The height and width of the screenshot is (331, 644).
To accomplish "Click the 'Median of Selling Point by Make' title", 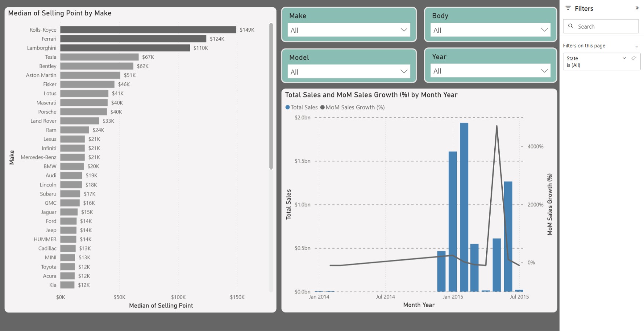I will click(x=60, y=13).
